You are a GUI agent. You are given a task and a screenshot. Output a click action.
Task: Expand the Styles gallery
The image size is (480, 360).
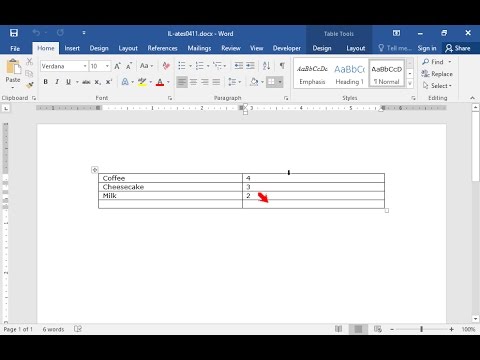pyautogui.click(x=410, y=84)
